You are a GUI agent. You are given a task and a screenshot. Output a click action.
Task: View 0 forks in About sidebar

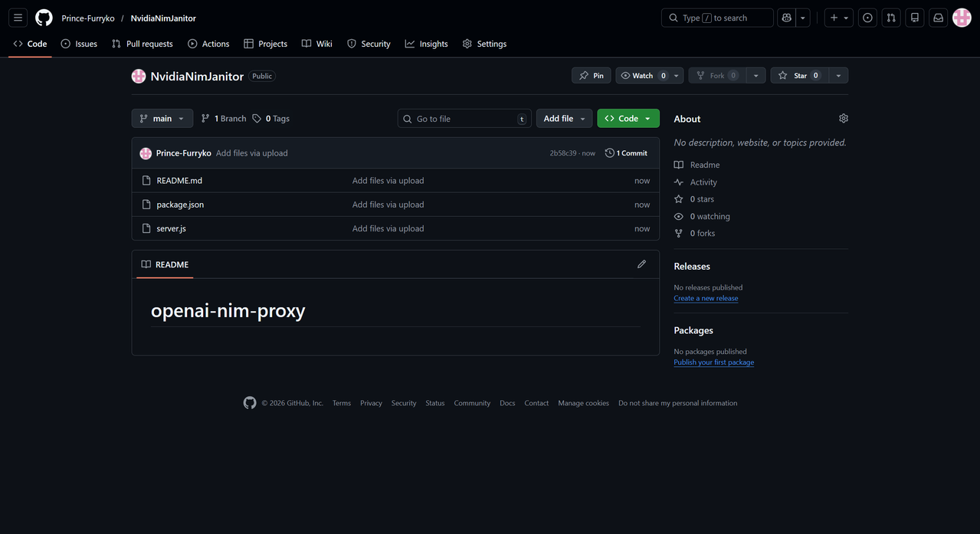click(694, 234)
